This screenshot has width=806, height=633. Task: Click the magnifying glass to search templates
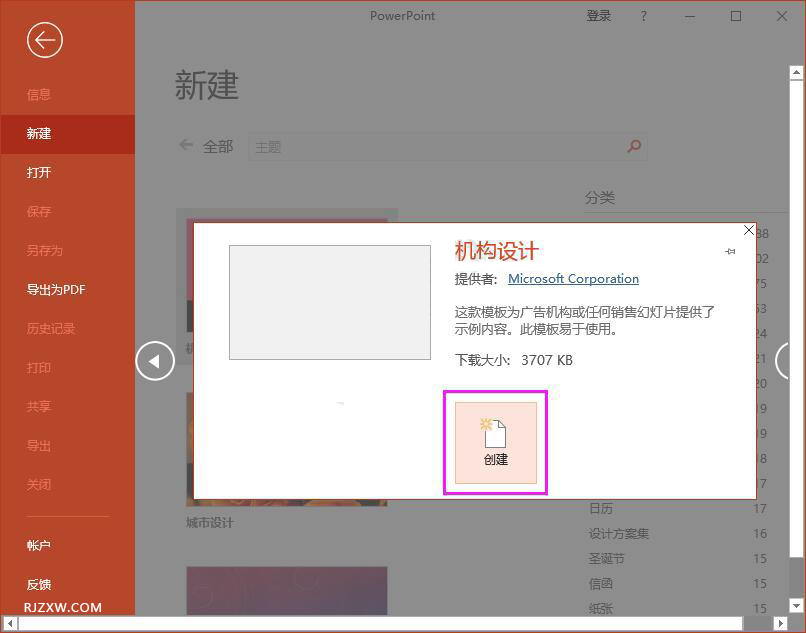tap(634, 146)
